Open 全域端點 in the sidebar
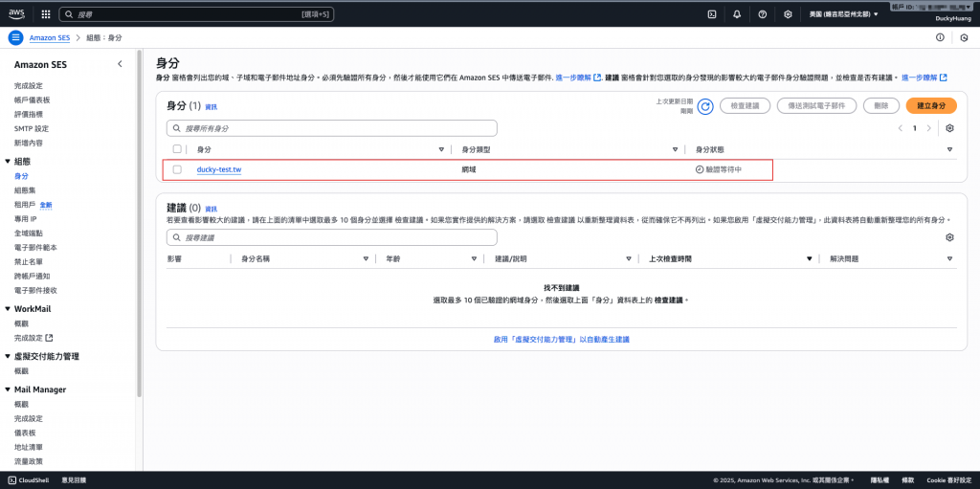This screenshot has width=980, height=489. 29,233
